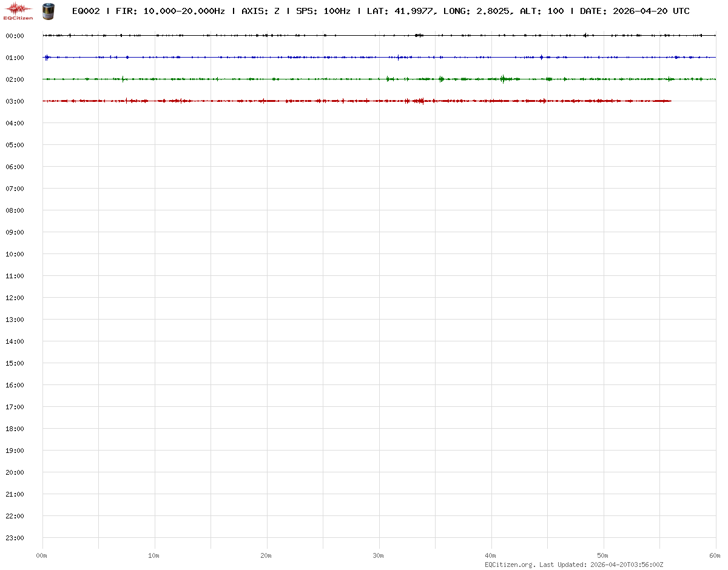The width and height of the screenshot is (728, 570).
Task: Click the EQCitizen.org footer text
Action: click(x=510, y=565)
